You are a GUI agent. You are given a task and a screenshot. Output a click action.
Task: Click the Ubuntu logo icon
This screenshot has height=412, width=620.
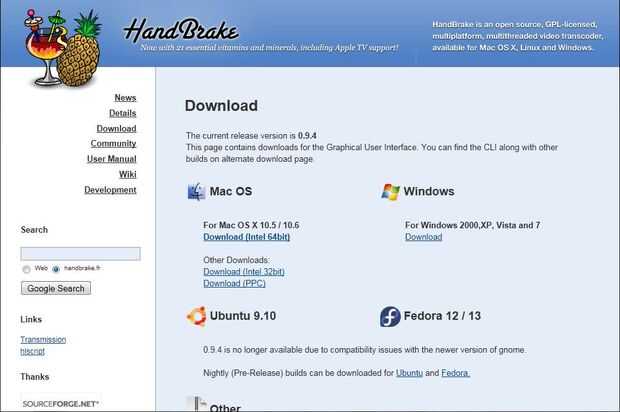[x=197, y=316]
